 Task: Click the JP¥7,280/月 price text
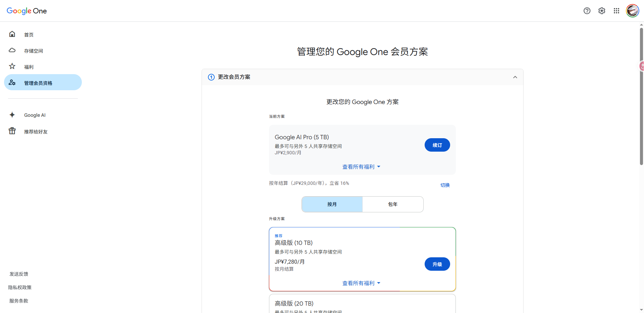coord(290,262)
